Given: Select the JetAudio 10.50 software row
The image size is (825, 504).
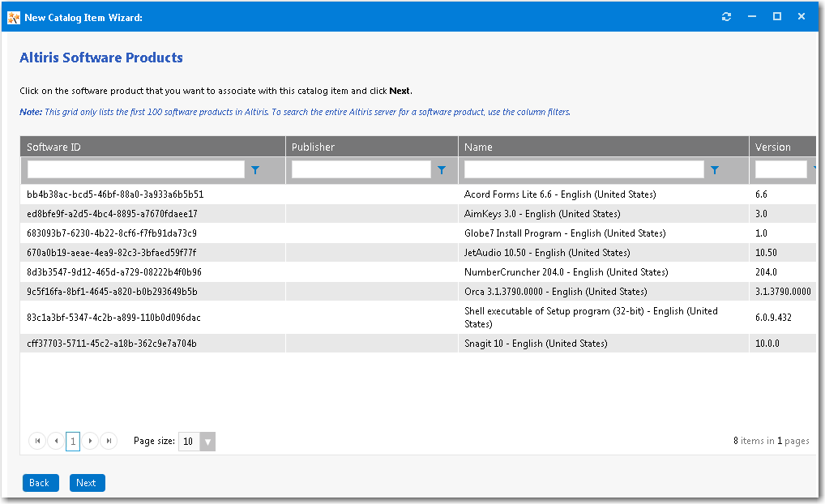Looking at the screenshot, I should [x=405, y=252].
